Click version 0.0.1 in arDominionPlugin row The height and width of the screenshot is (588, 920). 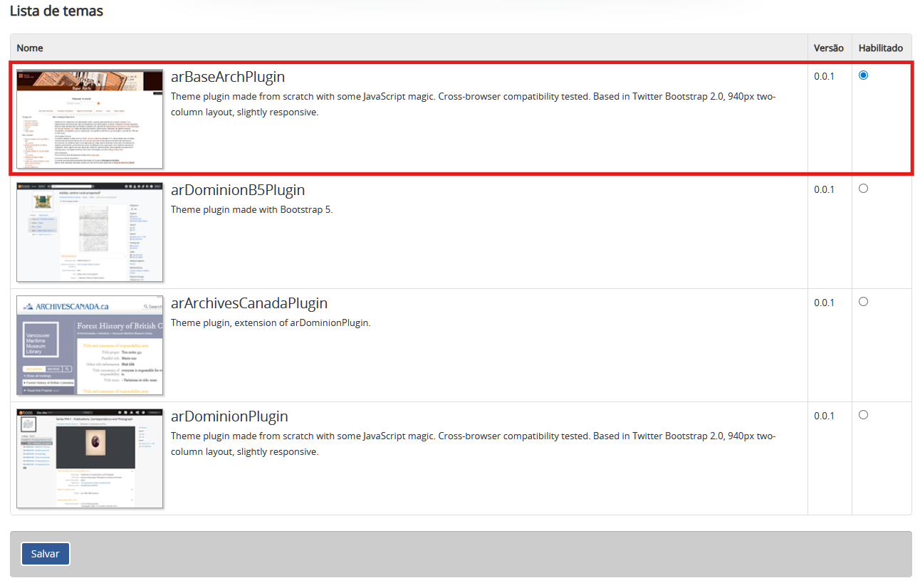pos(824,416)
